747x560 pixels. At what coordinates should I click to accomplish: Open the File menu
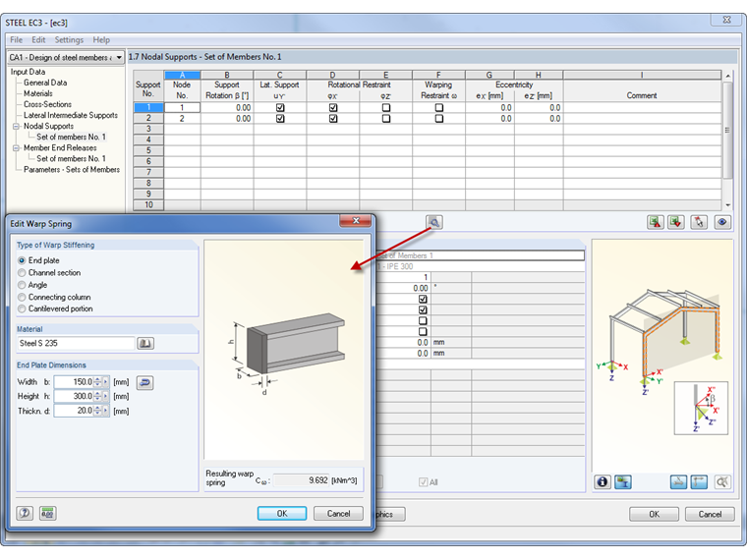[x=16, y=40]
